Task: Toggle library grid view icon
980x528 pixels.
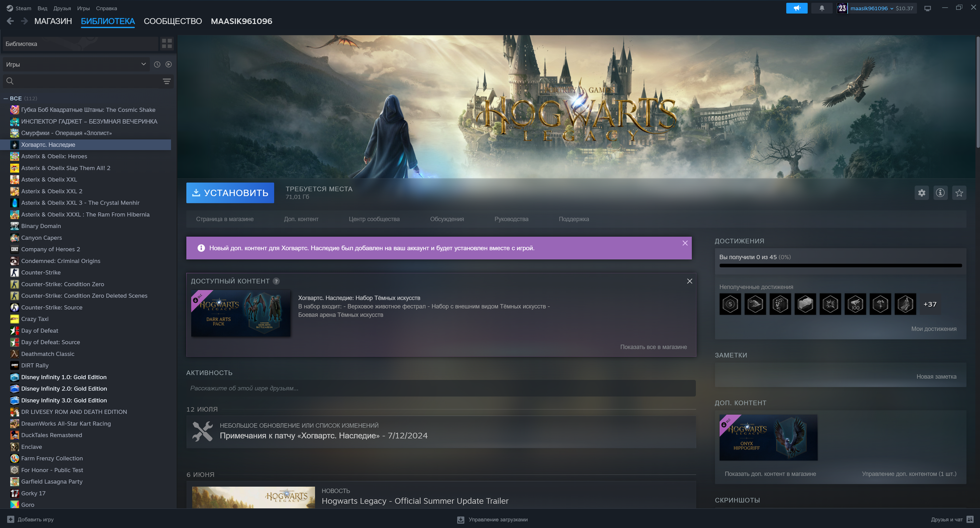Action: point(167,44)
